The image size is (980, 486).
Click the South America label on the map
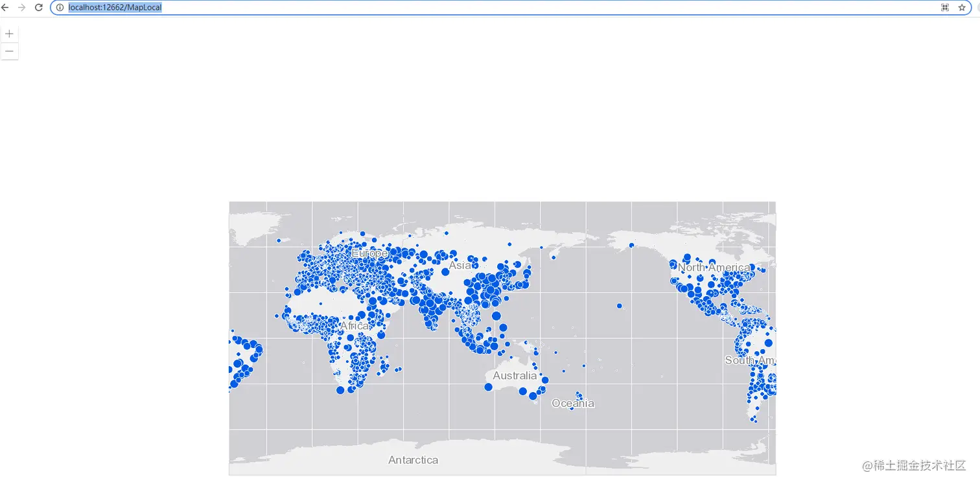pos(750,360)
